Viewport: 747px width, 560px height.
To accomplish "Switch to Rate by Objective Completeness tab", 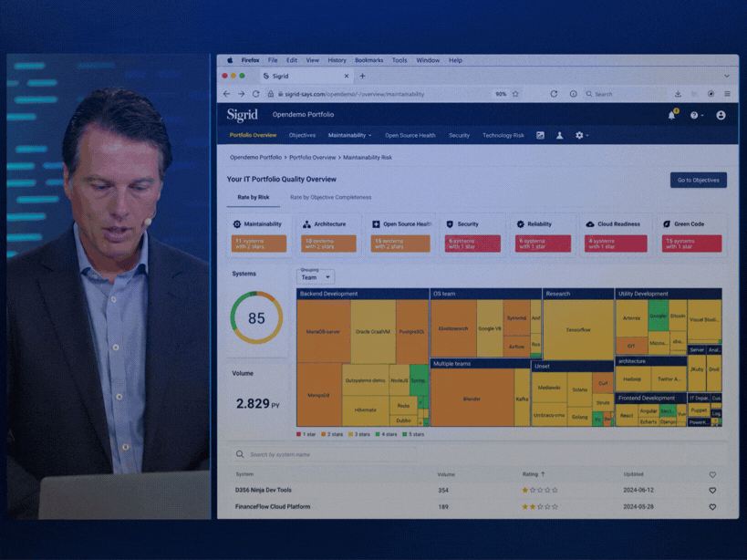I will [330, 198].
